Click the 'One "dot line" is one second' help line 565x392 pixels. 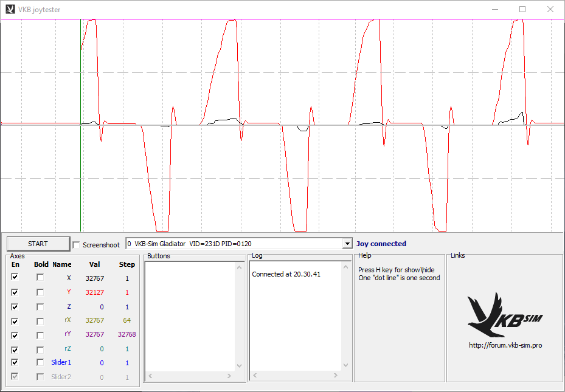pos(399,278)
